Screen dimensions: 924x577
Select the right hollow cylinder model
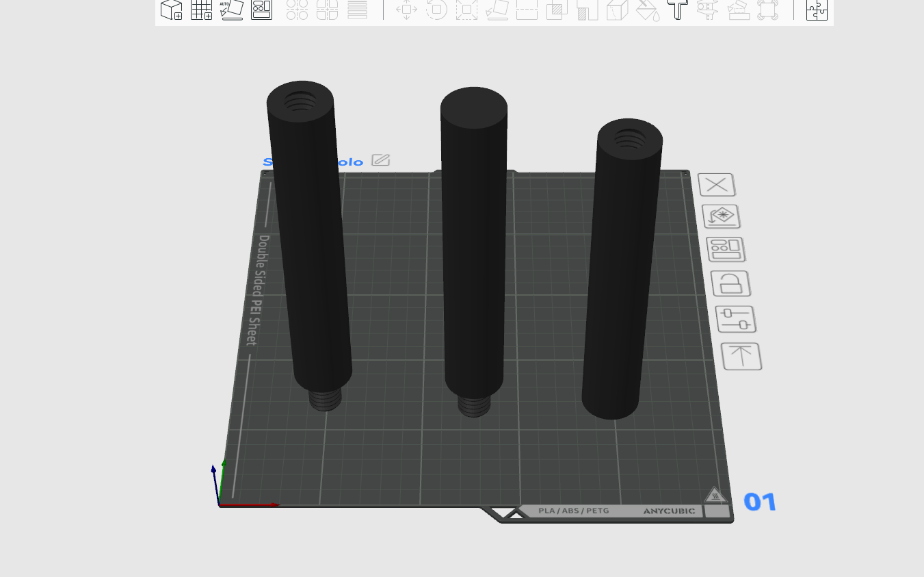pyautogui.click(x=621, y=270)
